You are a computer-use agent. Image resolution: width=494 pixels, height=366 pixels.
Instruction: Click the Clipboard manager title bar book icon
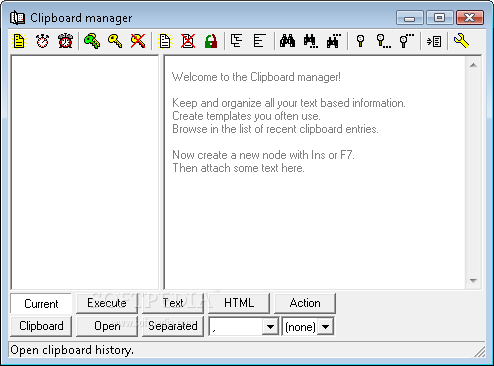17,18
